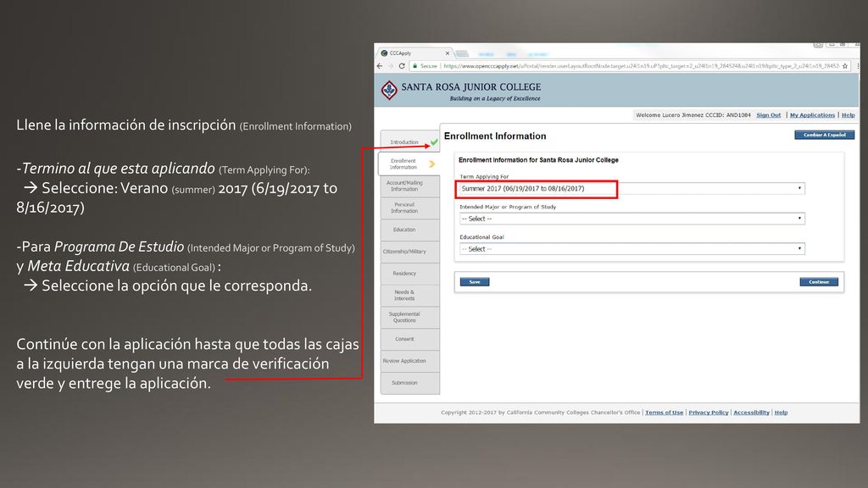This screenshot has height=488, width=868.
Task: Click the Enrollment Information heading
Action: pos(495,136)
